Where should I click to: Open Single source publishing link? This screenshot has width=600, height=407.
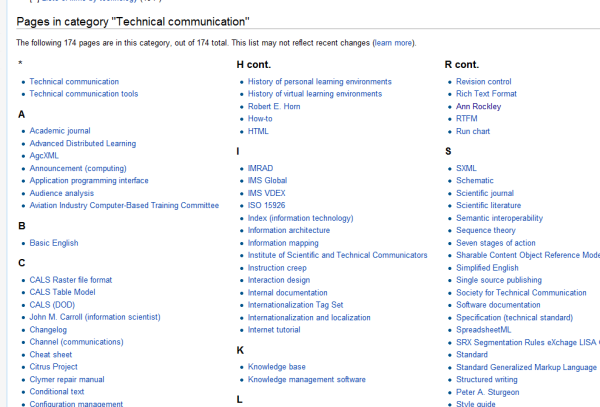(499, 280)
